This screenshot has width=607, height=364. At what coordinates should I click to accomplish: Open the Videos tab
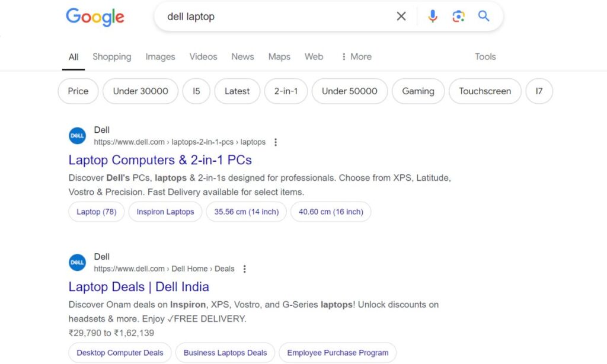(203, 56)
